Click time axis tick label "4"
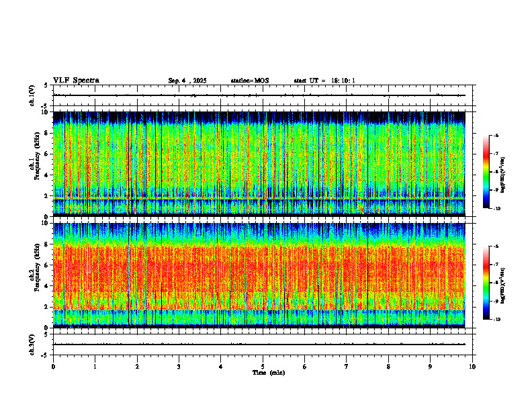Screen dimensions: 532x411 pyautogui.click(x=220, y=367)
